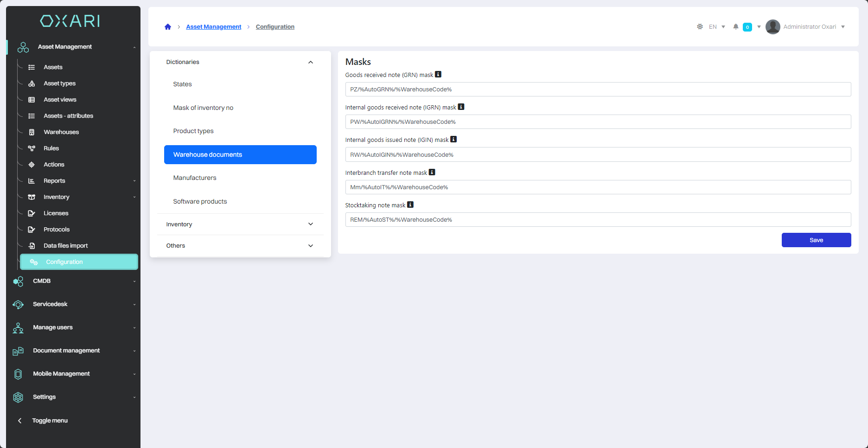Click the Administrator Oxari avatar
The image size is (868, 448).
(x=772, y=27)
